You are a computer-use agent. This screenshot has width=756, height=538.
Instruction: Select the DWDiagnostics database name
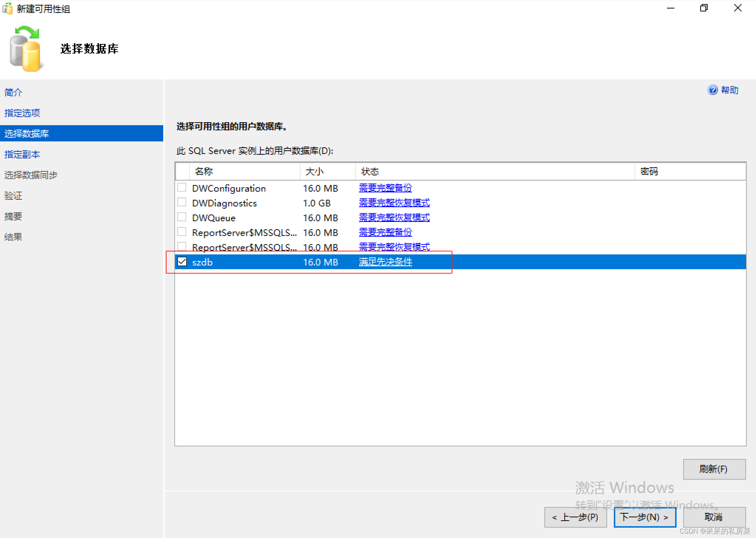pyautogui.click(x=225, y=203)
